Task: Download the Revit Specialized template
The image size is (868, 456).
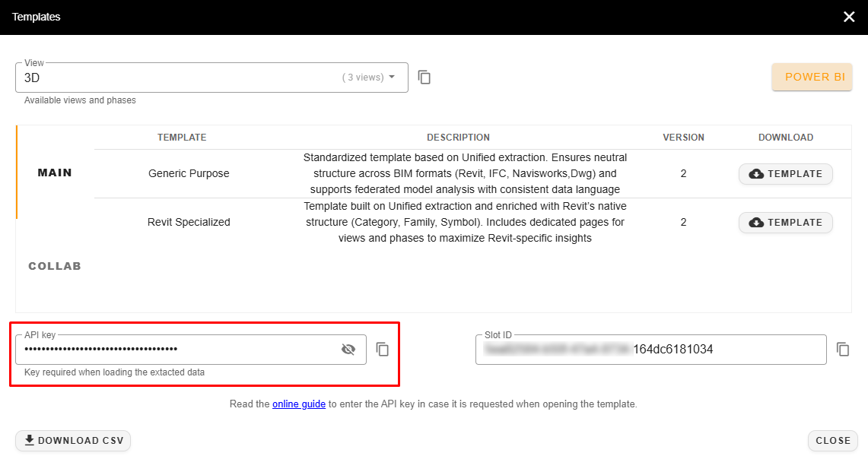Action: coord(785,223)
